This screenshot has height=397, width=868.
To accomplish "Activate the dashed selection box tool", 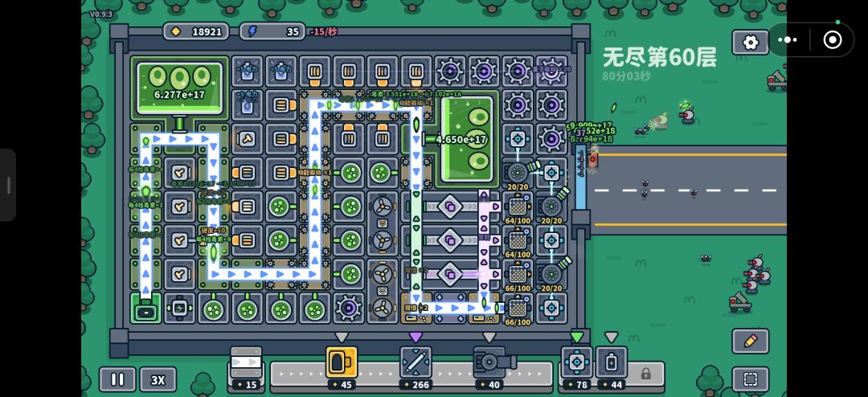I will pos(750,379).
